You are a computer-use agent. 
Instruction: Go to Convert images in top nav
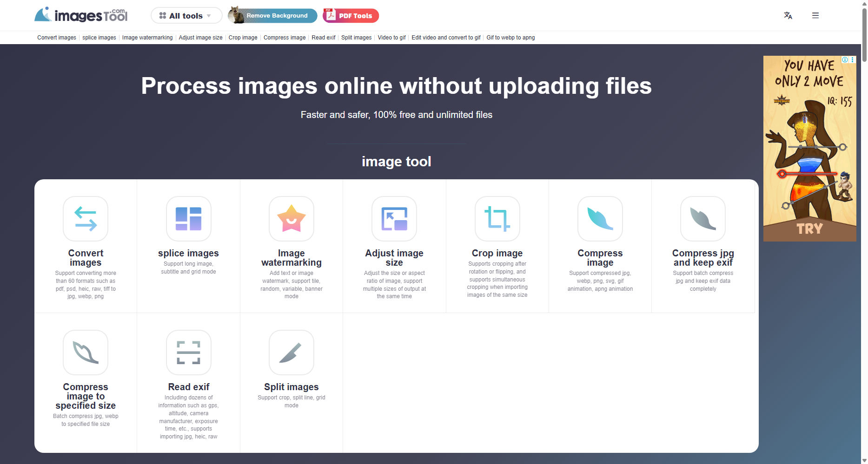(57, 38)
